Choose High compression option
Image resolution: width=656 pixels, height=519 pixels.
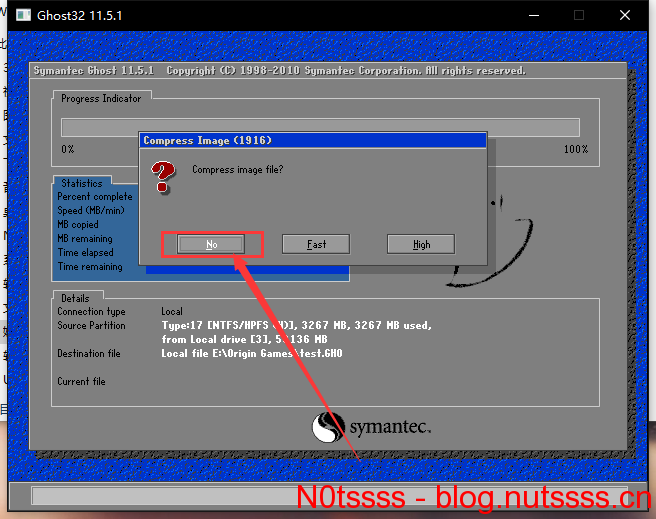[421, 244]
